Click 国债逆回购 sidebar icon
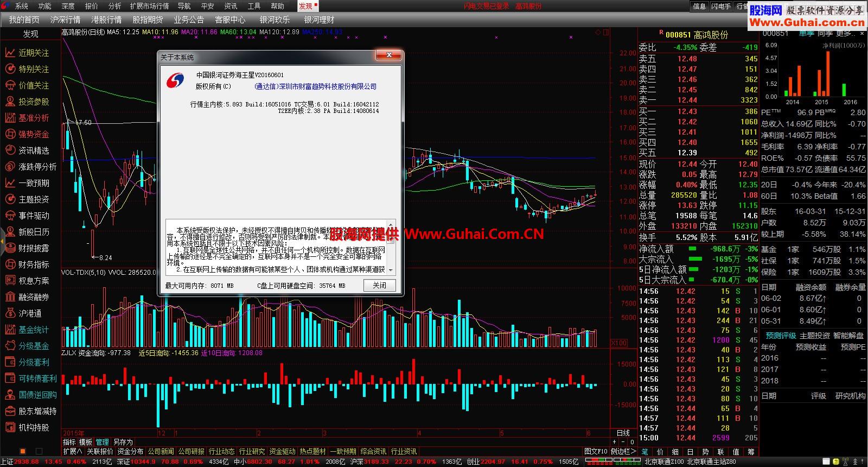 pos(10,395)
